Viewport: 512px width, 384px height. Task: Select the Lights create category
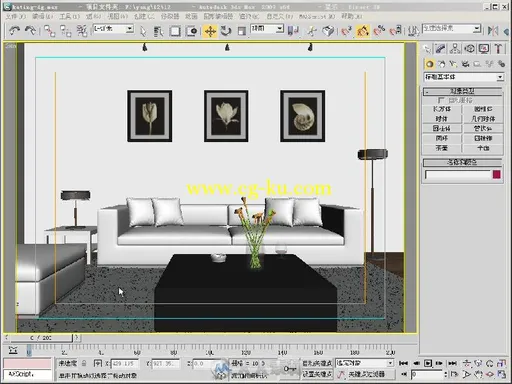(x=453, y=64)
